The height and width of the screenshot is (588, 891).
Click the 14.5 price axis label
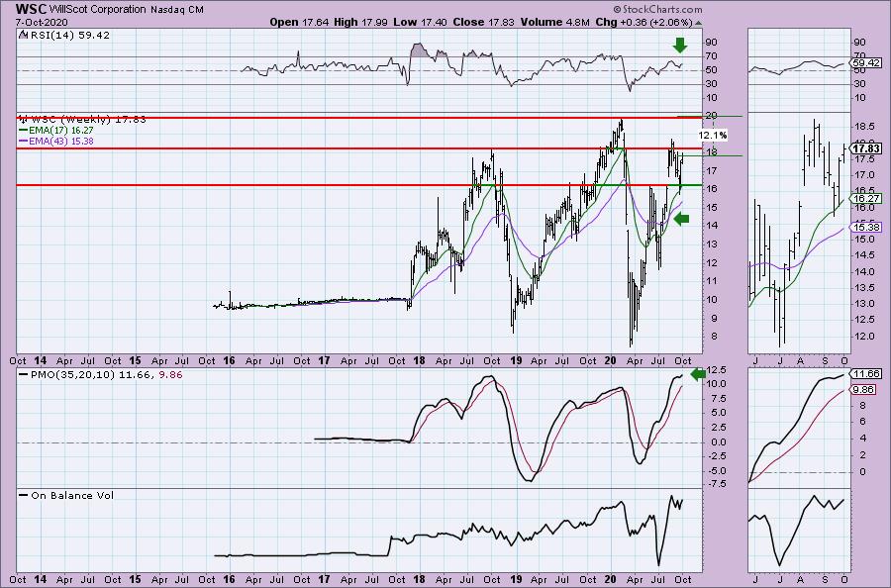[866, 255]
